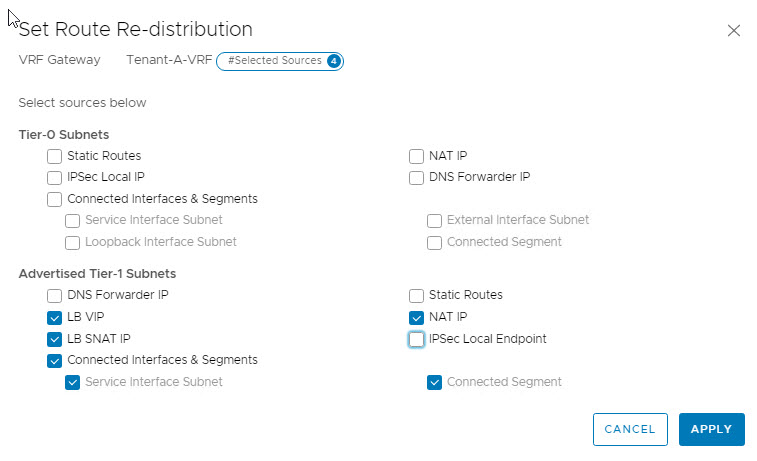Check Tier-1 DNS Forwarder IP

click(x=54, y=295)
